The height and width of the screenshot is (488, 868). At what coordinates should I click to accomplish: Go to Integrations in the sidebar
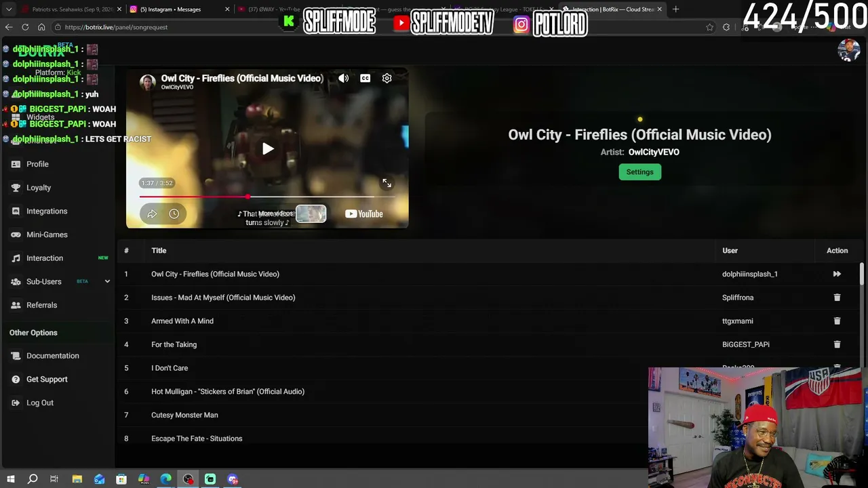click(x=47, y=211)
